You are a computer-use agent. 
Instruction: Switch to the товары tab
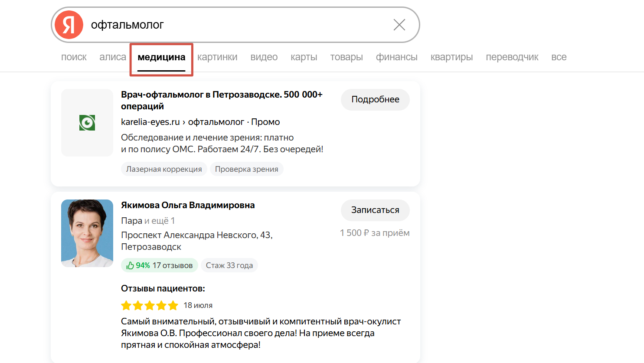347,57
